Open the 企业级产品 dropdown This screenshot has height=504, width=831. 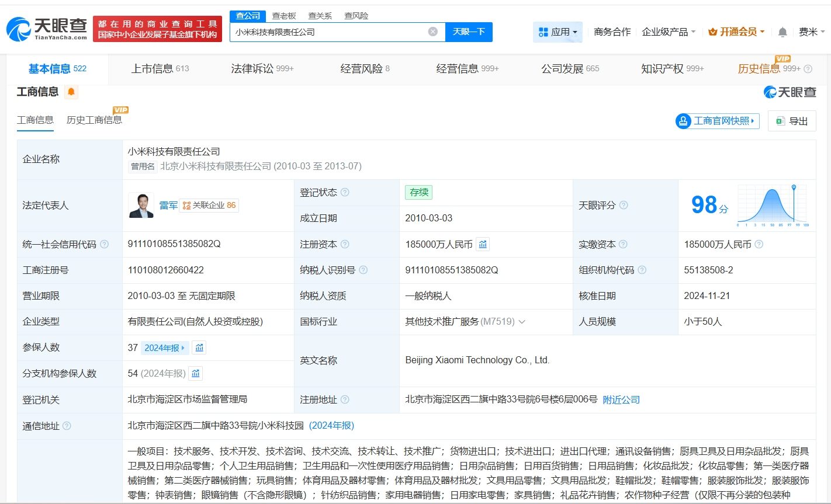tap(669, 32)
